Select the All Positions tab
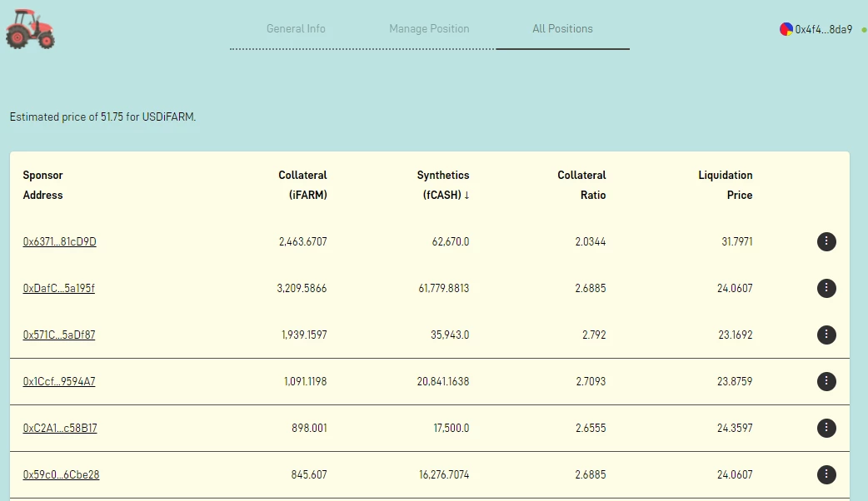Image resolution: width=868 pixels, height=501 pixels. click(x=562, y=29)
